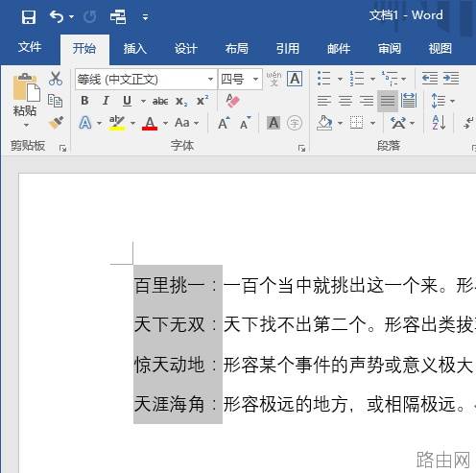Expand the 粘贴 options arrow
Screen dimensions: 476x473
[x=26, y=126]
